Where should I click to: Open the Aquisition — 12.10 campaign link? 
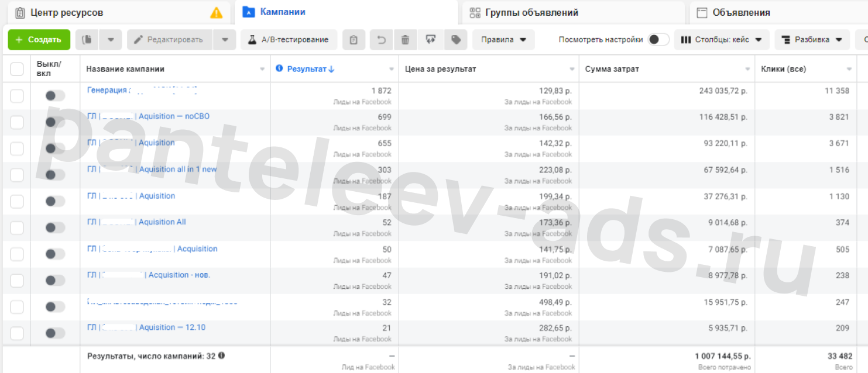[146, 327]
